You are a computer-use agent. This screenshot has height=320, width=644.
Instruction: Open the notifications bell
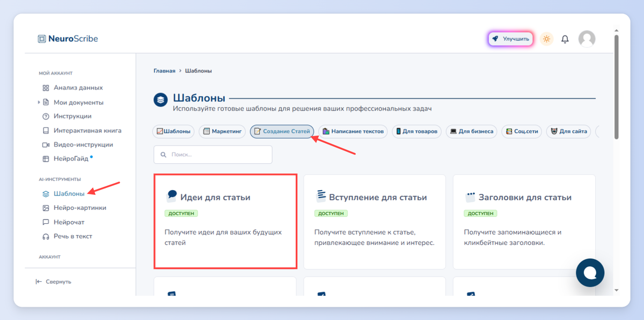[x=565, y=39]
